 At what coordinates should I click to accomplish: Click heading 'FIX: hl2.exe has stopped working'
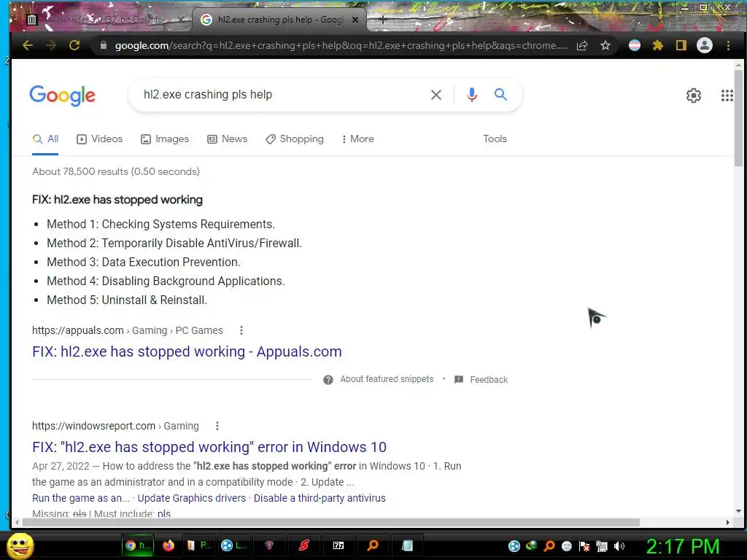pos(117,200)
